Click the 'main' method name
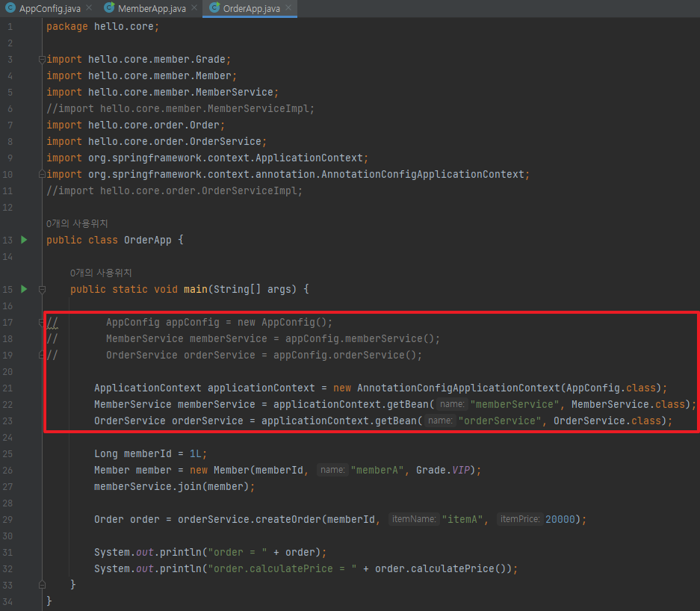Screen dimensions: 700x611 [196, 289]
